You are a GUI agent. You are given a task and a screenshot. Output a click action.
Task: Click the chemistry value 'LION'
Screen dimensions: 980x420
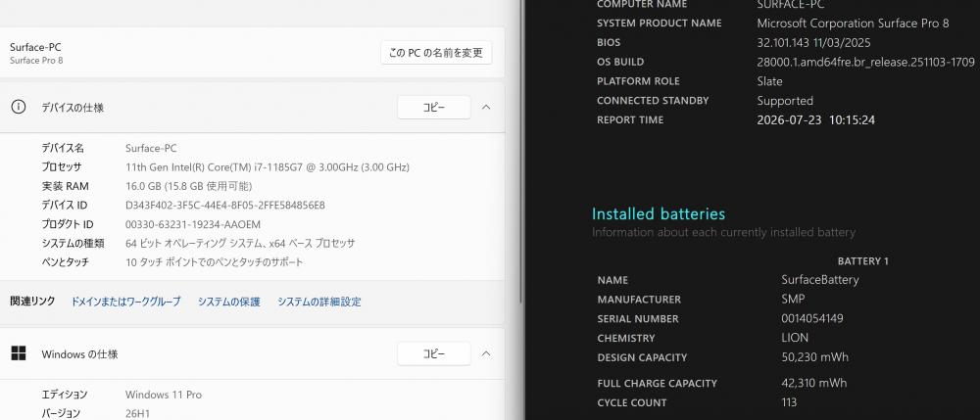(795, 338)
